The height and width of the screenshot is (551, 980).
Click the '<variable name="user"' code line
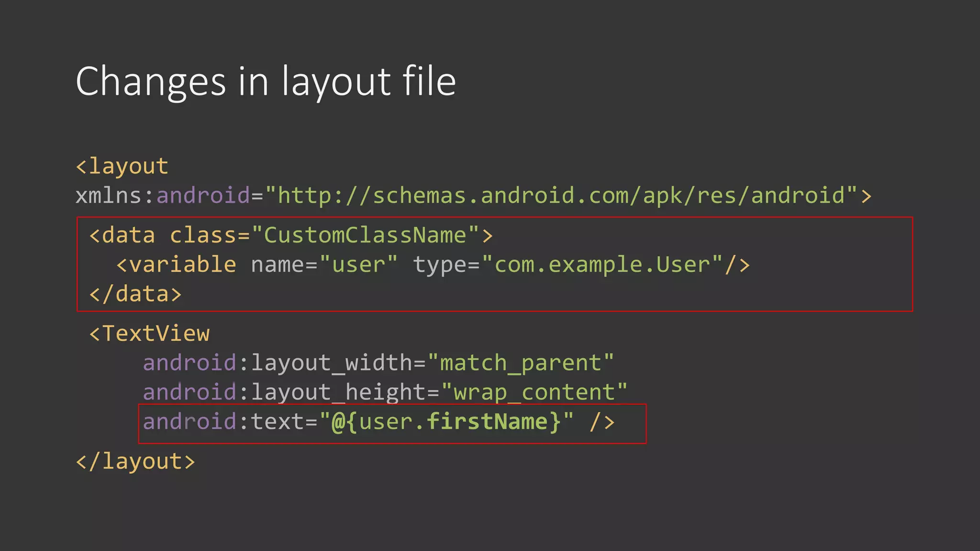tap(433, 265)
